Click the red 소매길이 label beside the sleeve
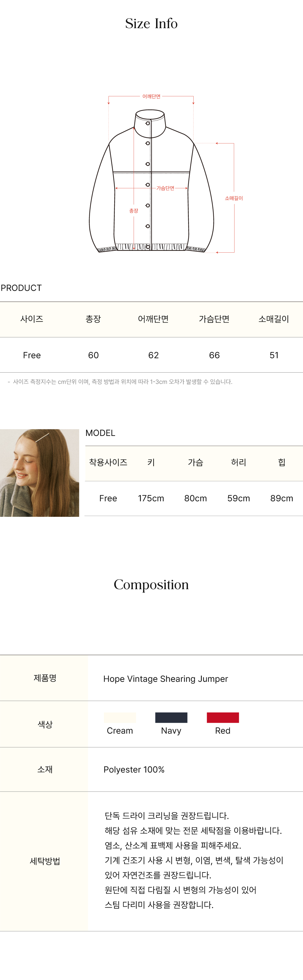The width and height of the screenshot is (303, 980). coord(234,198)
